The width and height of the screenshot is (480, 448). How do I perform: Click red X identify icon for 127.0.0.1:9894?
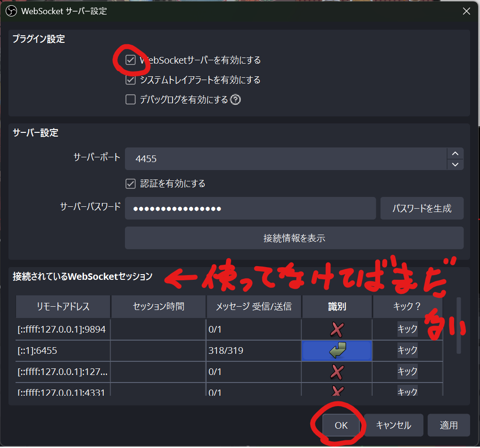(x=337, y=330)
